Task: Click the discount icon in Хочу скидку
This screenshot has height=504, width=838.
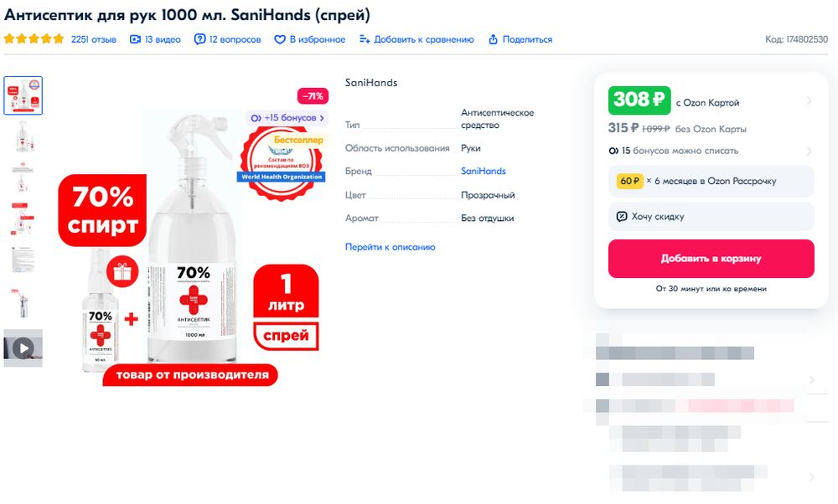Action: coord(621,216)
